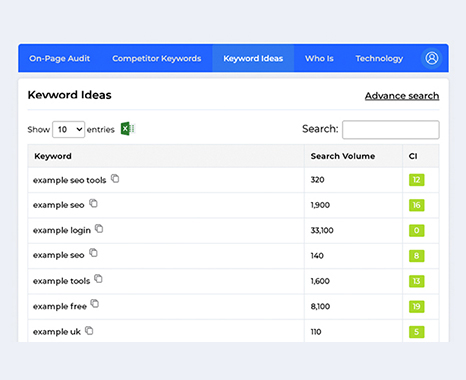Copy icon beside 'example free'
The height and width of the screenshot is (380, 466).
(x=95, y=303)
